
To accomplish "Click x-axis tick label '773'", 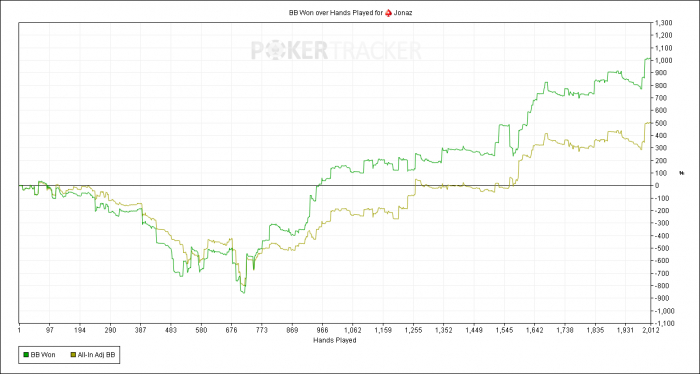I will click(262, 331).
